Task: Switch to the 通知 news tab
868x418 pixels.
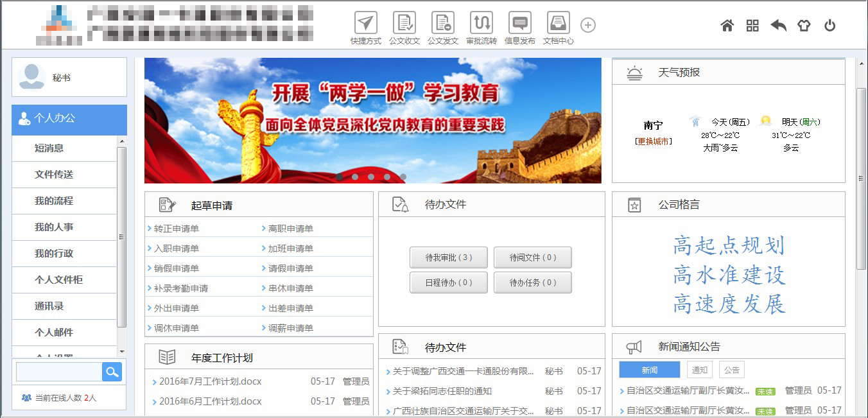Action: (x=699, y=370)
